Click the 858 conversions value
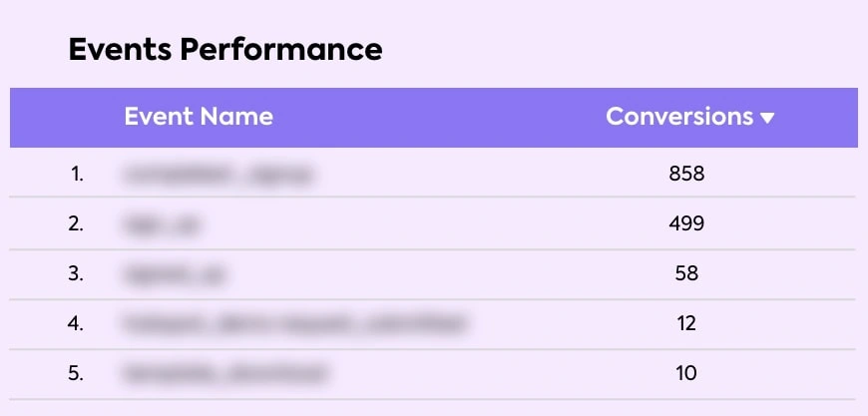This screenshot has width=868, height=416. pyautogui.click(x=686, y=175)
